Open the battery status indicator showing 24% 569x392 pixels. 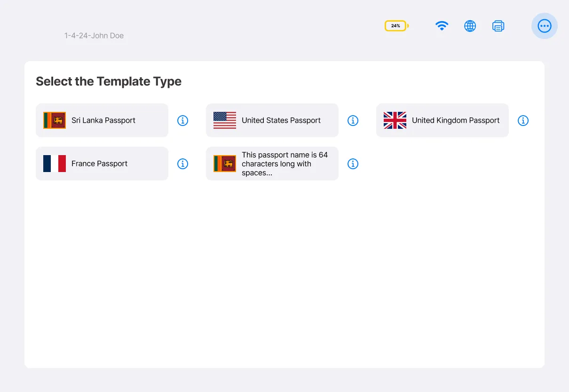396,26
